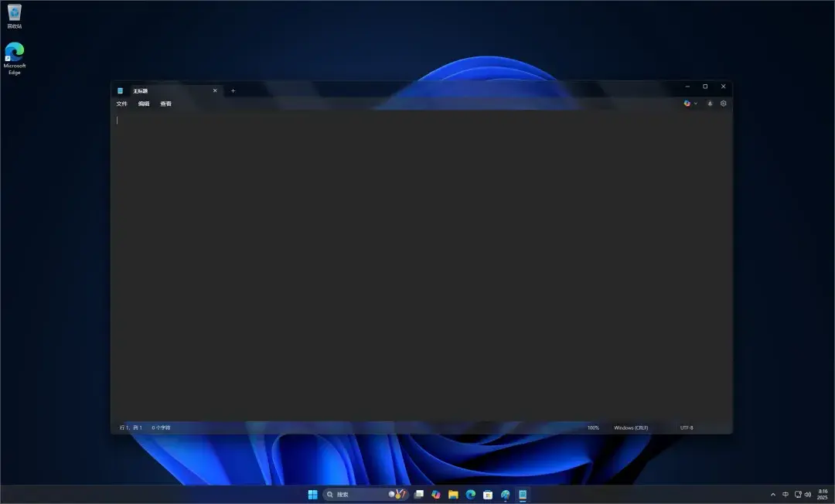835x504 pixels.
Task: Open File Explorer from the taskbar
Action: [x=454, y=495]
